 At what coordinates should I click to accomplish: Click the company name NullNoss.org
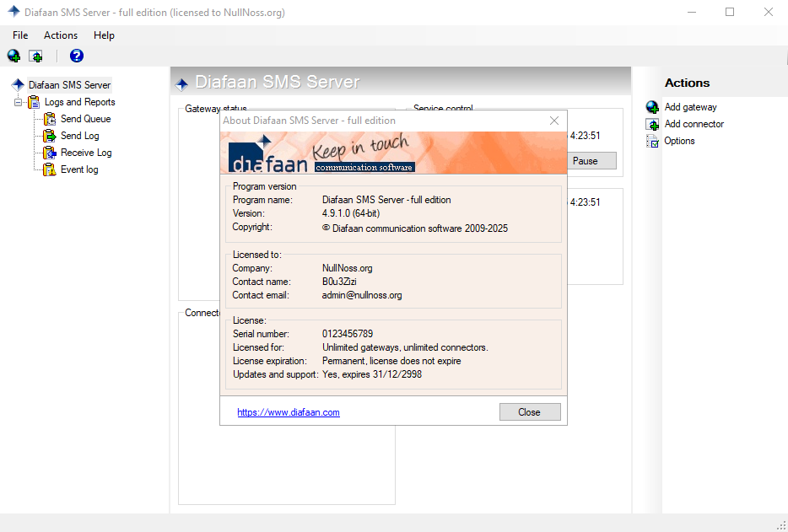pos(348,268)
